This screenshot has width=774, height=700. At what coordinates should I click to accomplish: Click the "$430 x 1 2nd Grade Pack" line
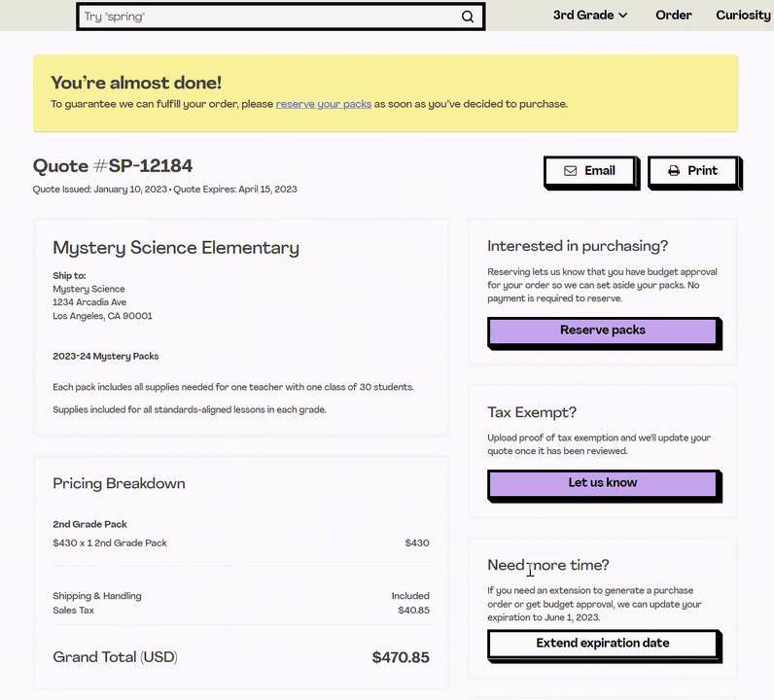pyautogui.click(x=110, y=543)
